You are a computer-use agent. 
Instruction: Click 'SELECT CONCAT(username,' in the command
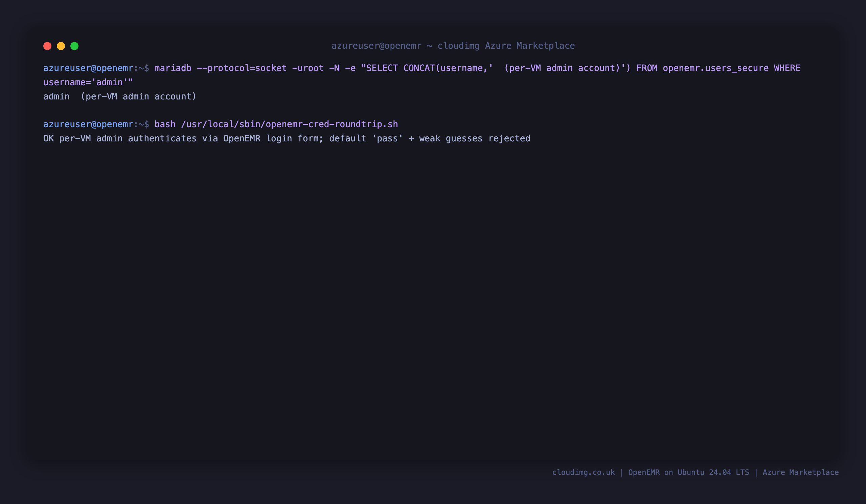(x=427, y=68)
